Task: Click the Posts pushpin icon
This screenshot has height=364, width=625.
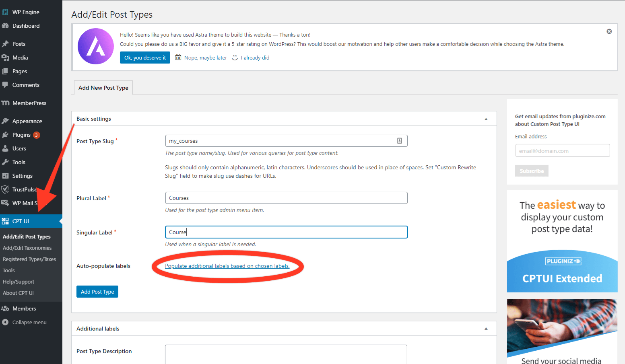Action: [x=5, y=44]
